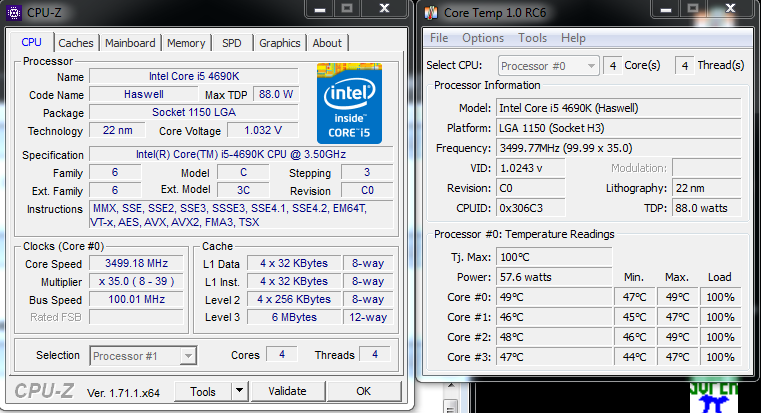The image size is (761, 413).
Task: Open the Help menu in Core Temp
Action: 573,38
